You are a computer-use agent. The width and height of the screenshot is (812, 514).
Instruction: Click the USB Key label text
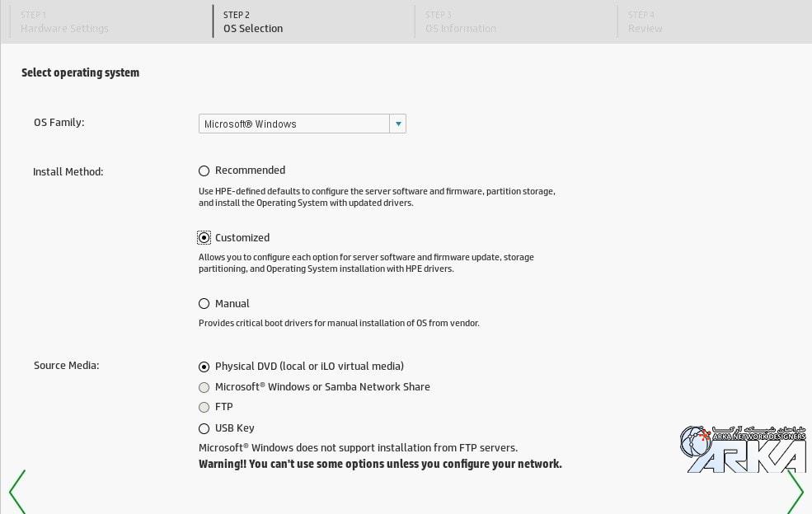tap(234, 428)
